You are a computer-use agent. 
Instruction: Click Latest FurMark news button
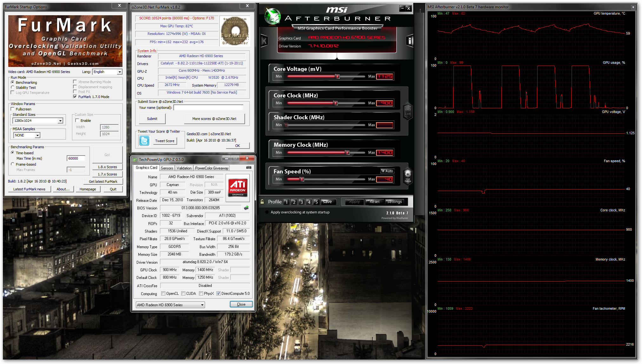tap(29, 189)
